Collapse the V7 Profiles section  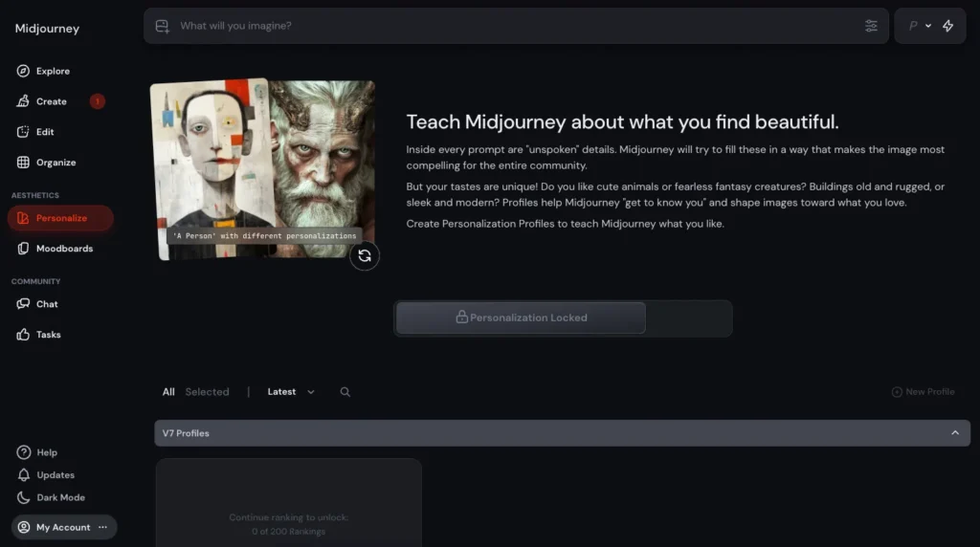pos(954,433)
